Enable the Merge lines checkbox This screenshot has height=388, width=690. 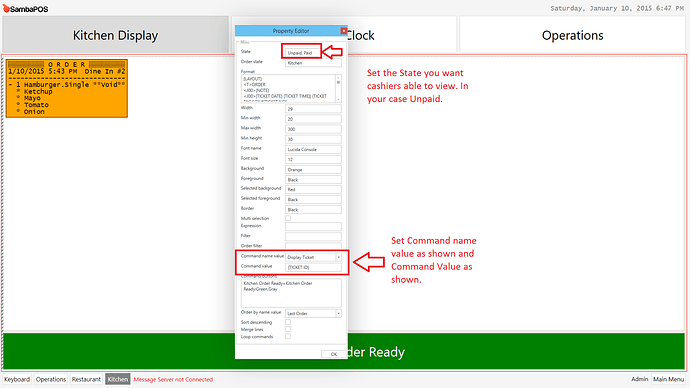point(288,329)
